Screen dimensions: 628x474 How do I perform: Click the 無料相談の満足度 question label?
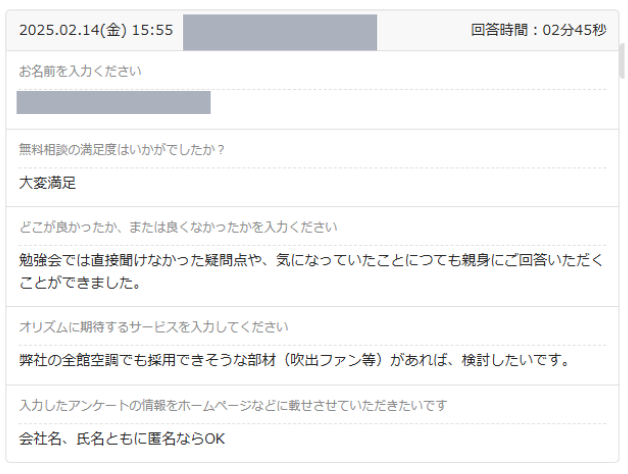122,149
